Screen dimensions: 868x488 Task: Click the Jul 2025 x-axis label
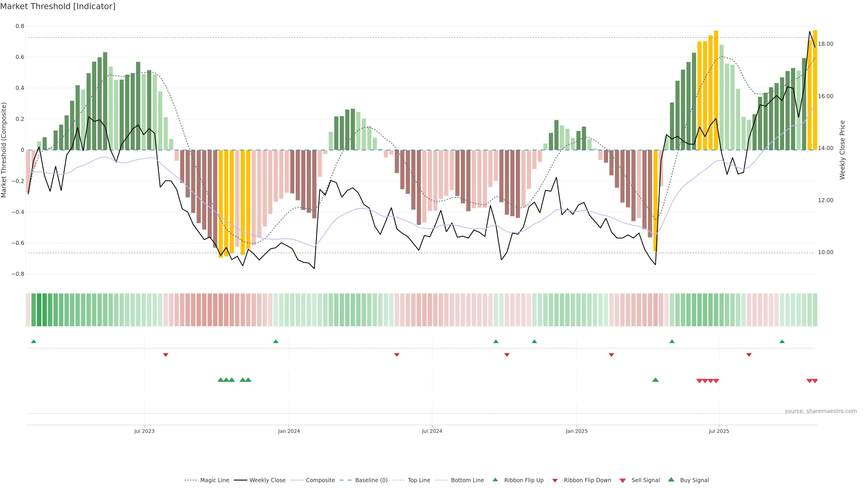click(x=719, y=431)
